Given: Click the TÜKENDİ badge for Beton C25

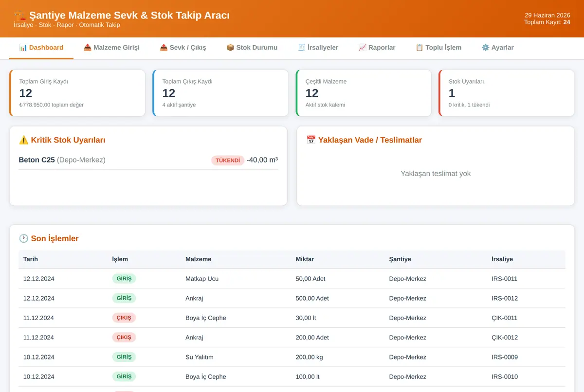Looking at the screenshot, I should pyautogui.click(x=228, y=160).
